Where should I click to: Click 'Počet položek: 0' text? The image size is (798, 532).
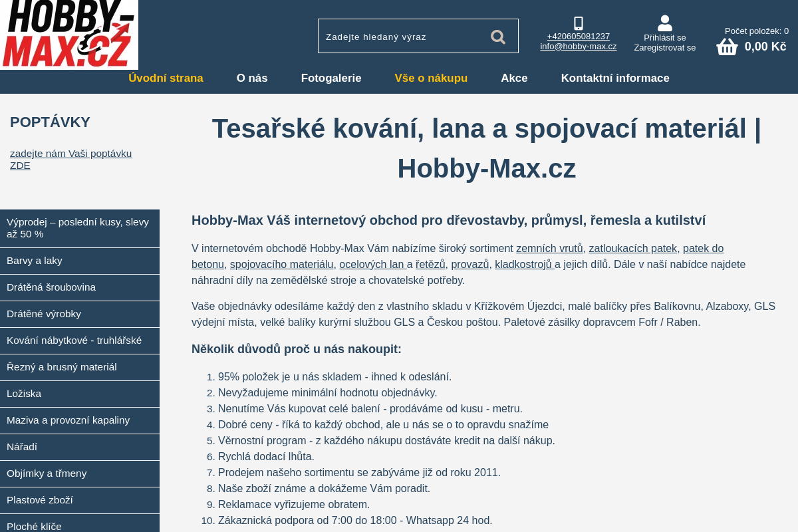coord(757,31)
